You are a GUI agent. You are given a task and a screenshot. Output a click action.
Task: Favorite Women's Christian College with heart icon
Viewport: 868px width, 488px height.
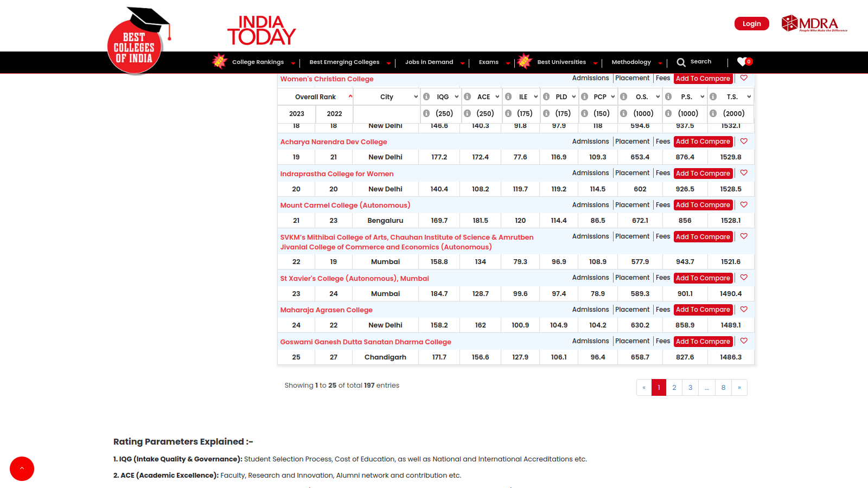coord(744,78)
